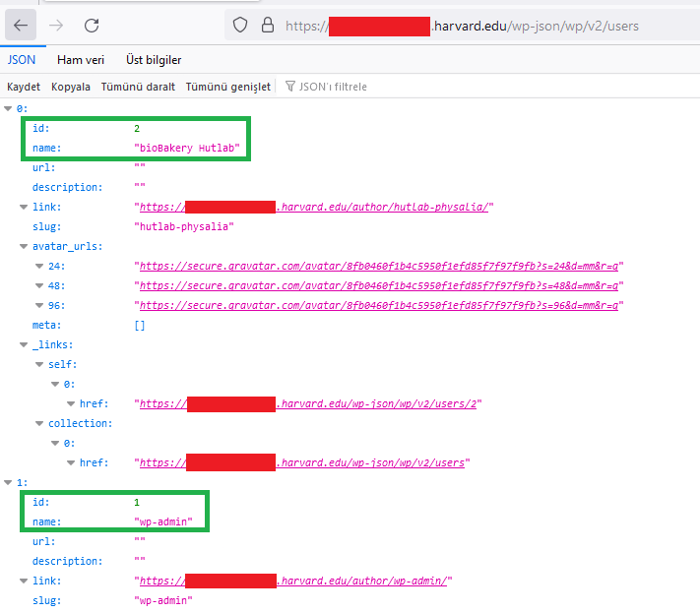Collapse the _links node
Screen dimensions: 700x613
[24, 344]
